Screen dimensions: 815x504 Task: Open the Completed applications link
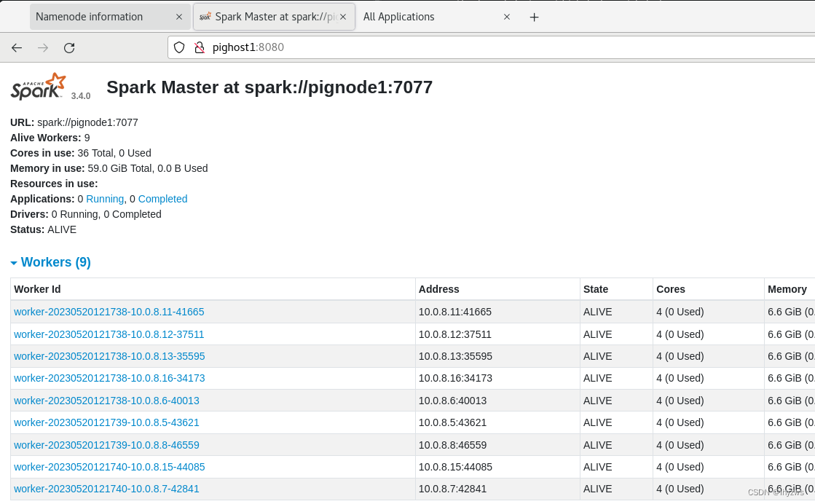click(x=162, y=199)
